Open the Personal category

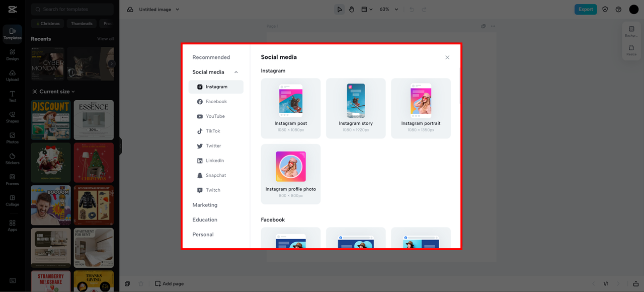coord(203,235)
